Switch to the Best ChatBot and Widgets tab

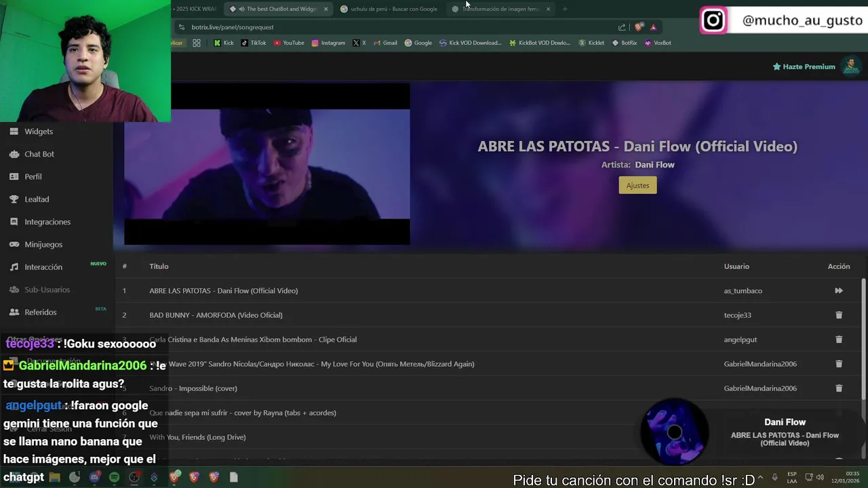[279, 9]
